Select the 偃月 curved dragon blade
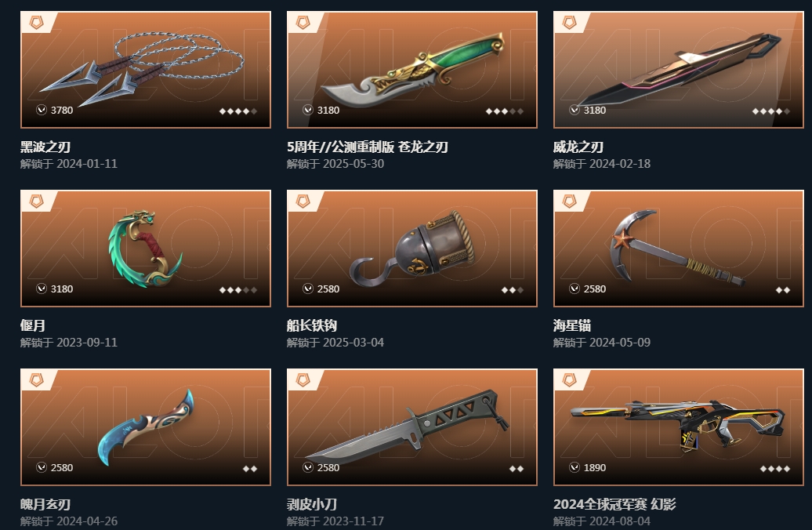Viewport: 812px width, 530px height. 146,249
